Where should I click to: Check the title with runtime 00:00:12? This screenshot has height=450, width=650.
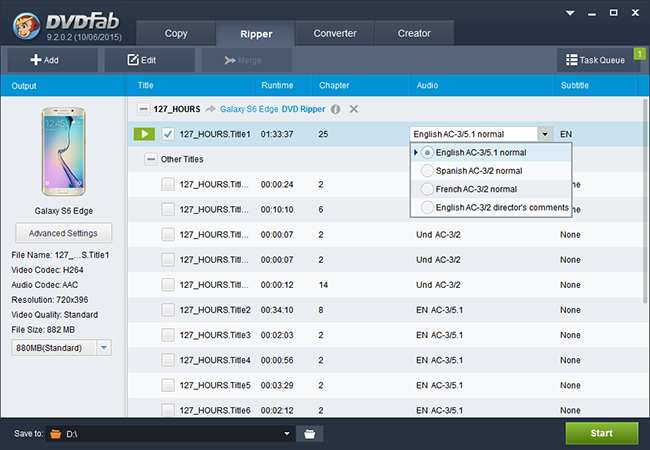click(168, 285)
